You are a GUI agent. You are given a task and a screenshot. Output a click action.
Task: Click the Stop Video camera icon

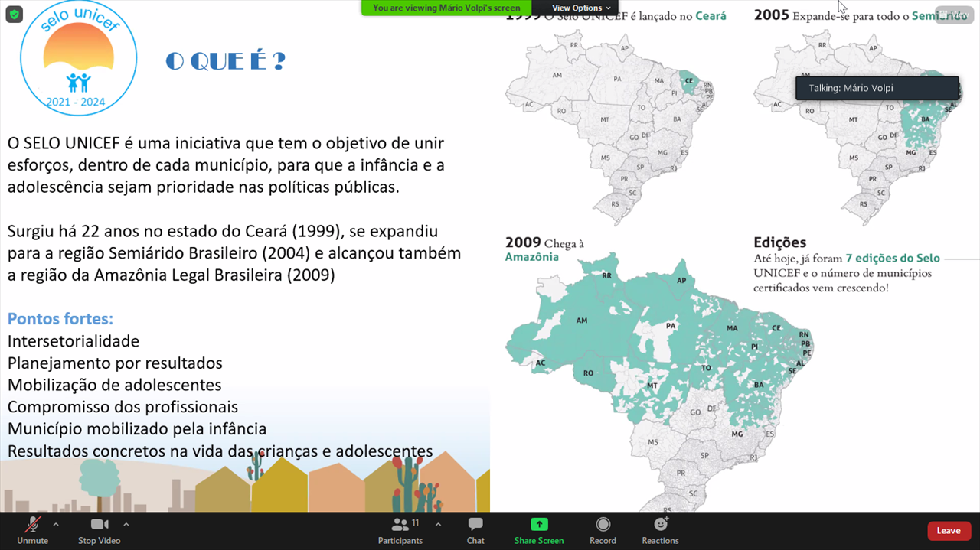pyautogui.click(x=99, y=525)
